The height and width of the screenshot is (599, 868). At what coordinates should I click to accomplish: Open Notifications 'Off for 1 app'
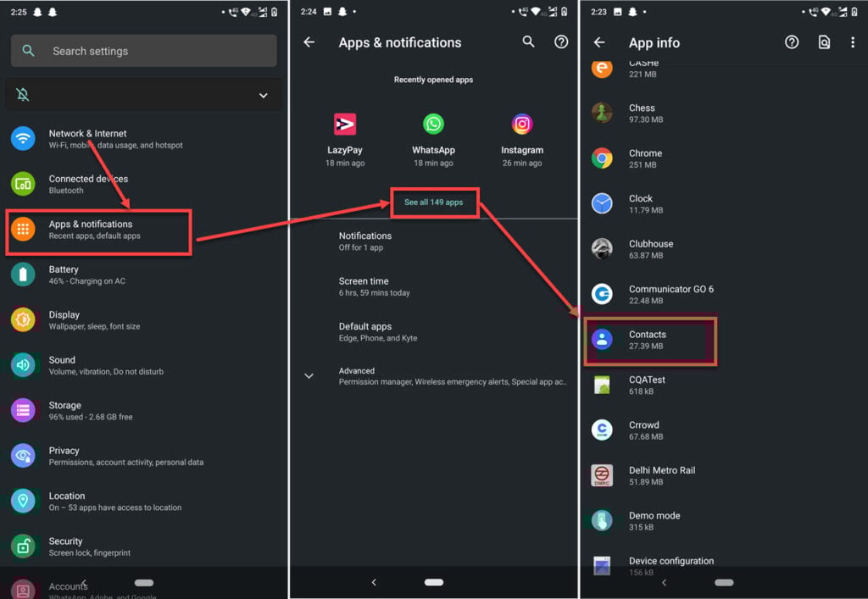tap(365, 241)
